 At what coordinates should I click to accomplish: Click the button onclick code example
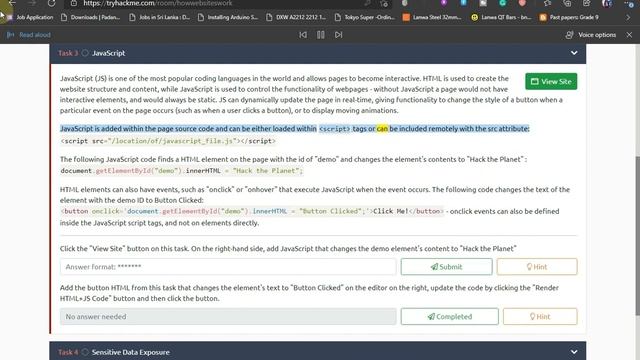tap(252, 211)
